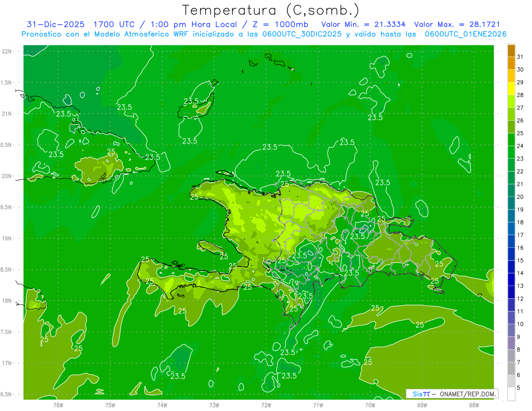Select the date text "31-Dic-2025"
Screen dimensions: 532x411
point(56,24)
